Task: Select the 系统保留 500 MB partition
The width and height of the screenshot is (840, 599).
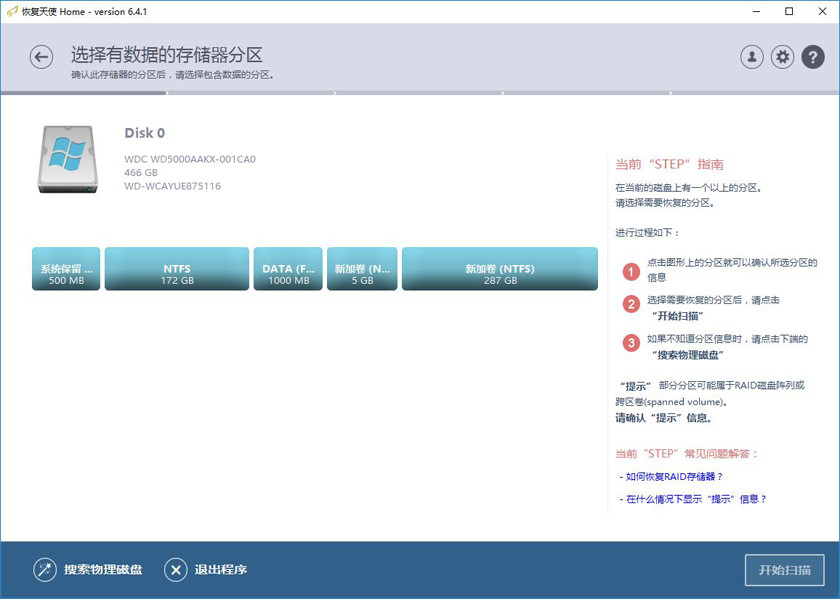Action: pyautogui.click(x=66, y=269)
